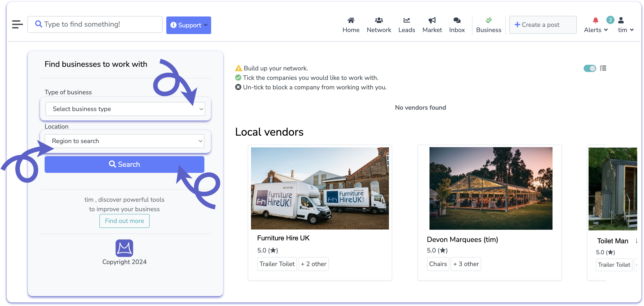Open the Alerts dropdown menu
This screenshot has width=644, height=306.
tap(596, 30)
